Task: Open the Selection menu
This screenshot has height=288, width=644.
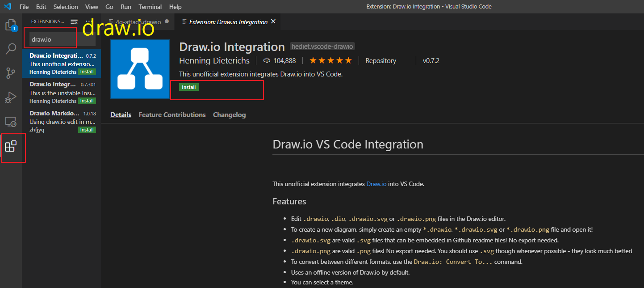Action: coord(66,7)
